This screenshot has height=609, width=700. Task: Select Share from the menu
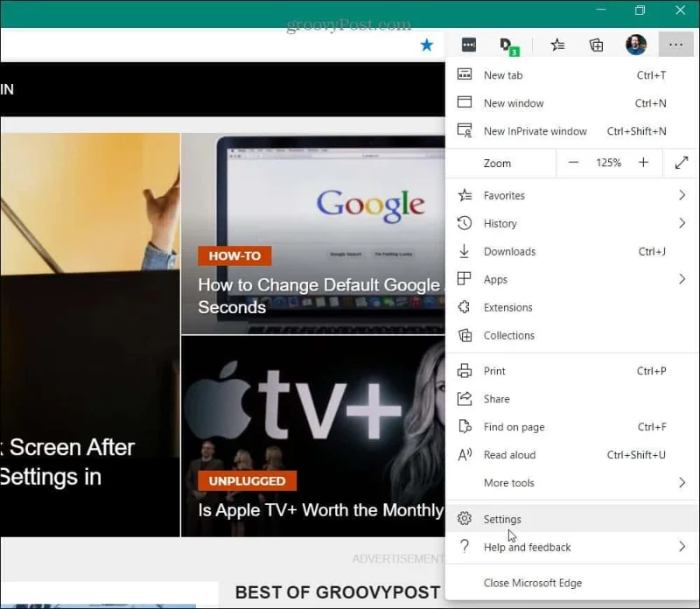572,399
